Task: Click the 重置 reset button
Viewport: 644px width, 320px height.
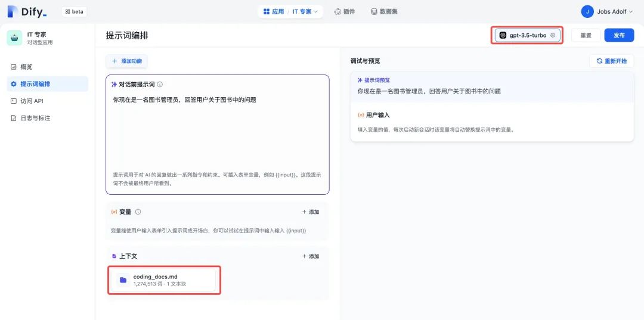Action: pyautogui.click(x=586, y=35)
